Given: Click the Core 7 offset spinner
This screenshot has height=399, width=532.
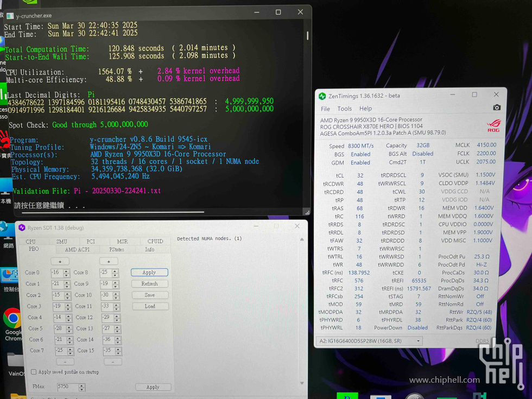Looking at the screenshot, I should pos(65,351).
